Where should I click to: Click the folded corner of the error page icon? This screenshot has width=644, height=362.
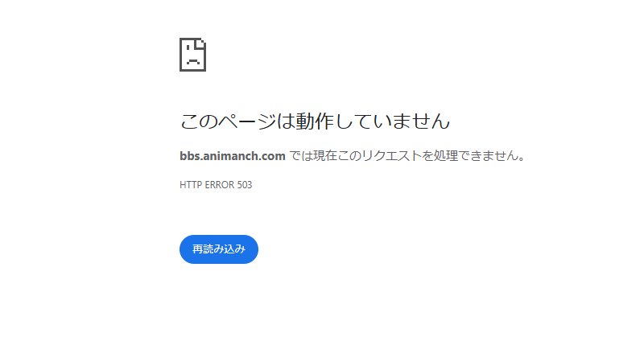point(202,43)
